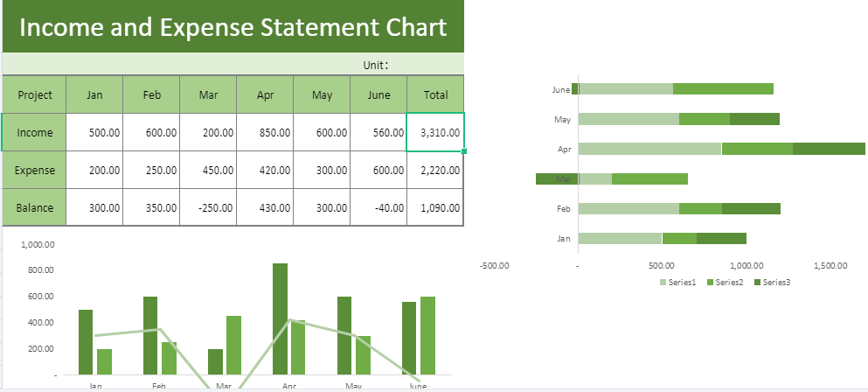Select the negative Mar bar segment

[x=557, y=178]
